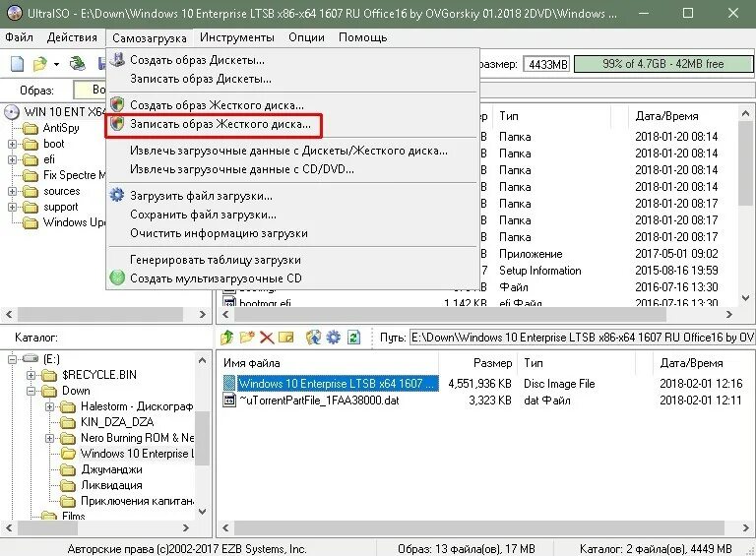
Task: Select the ~uTorrentPartFile_1FAA38000.dat file
Action: [x=319, y=401]
